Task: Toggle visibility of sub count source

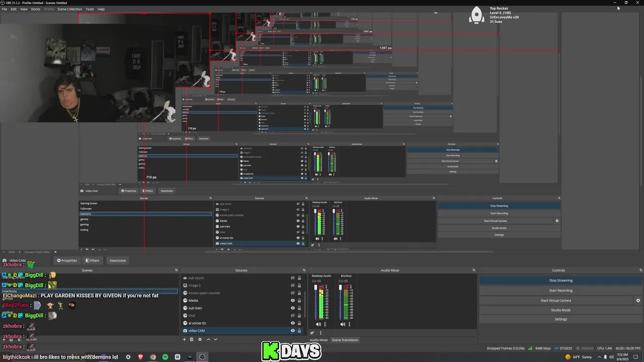Action: click(293, 278)
